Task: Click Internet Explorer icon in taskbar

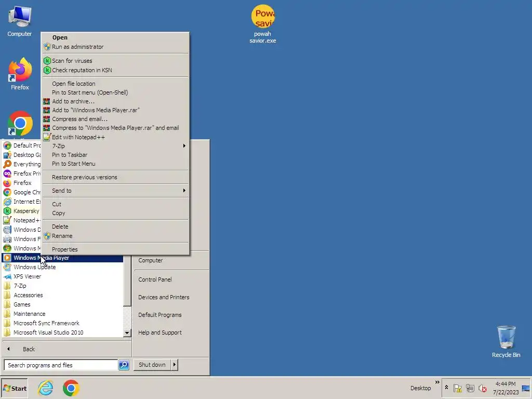Action: [x=46, y=388]
